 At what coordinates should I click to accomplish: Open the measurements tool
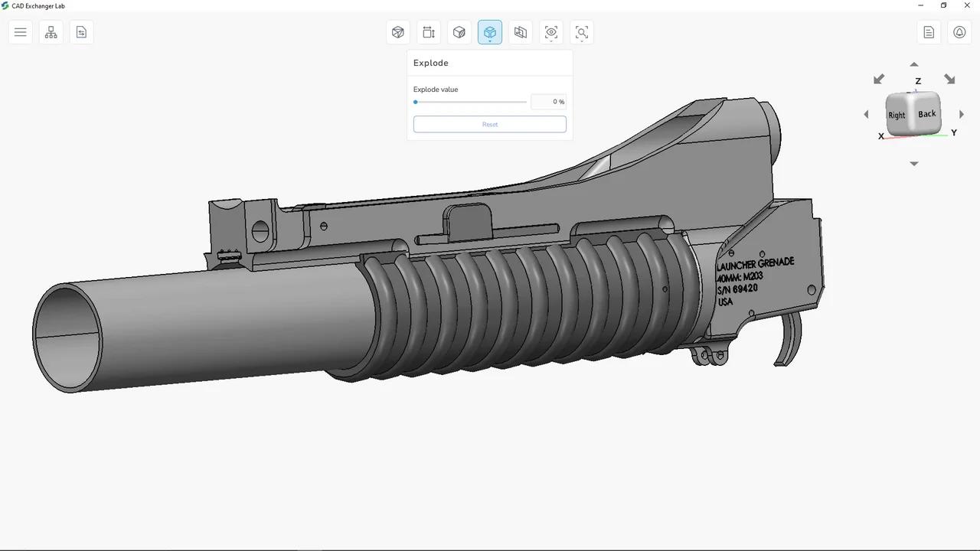pos(429,32)
